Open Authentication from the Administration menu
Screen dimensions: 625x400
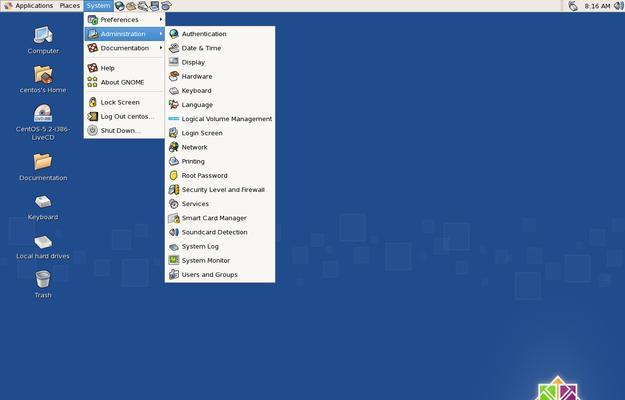(220, 34)
